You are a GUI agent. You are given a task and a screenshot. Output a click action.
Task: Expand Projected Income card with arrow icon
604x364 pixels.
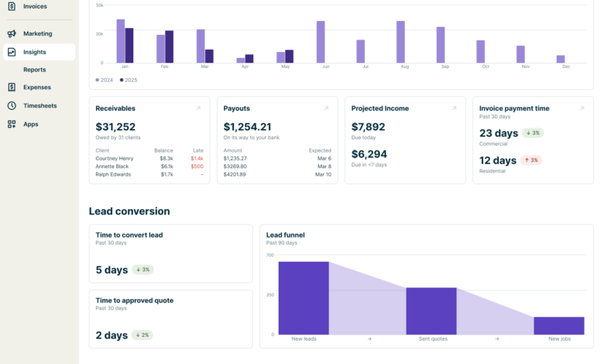tap(454, 108)
